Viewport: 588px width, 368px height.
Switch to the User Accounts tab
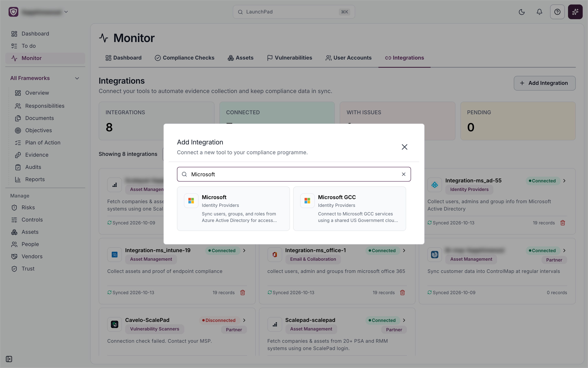click(349, 58)
